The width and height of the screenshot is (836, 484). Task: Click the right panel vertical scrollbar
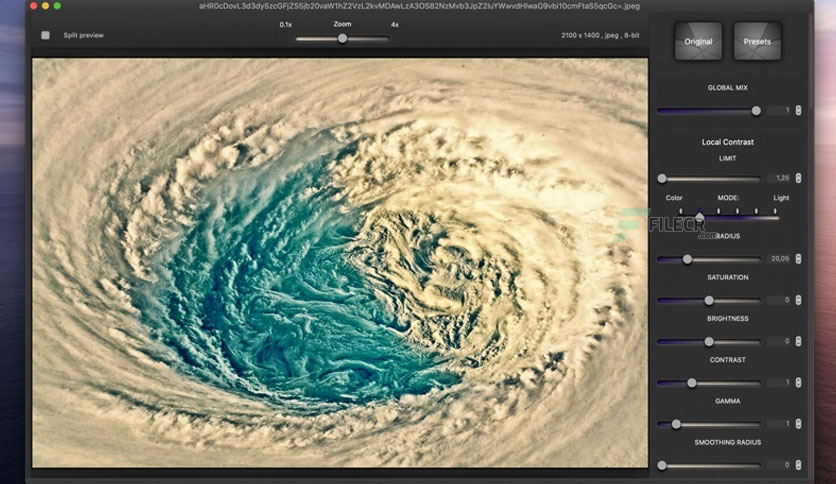(x=810, y=59)
